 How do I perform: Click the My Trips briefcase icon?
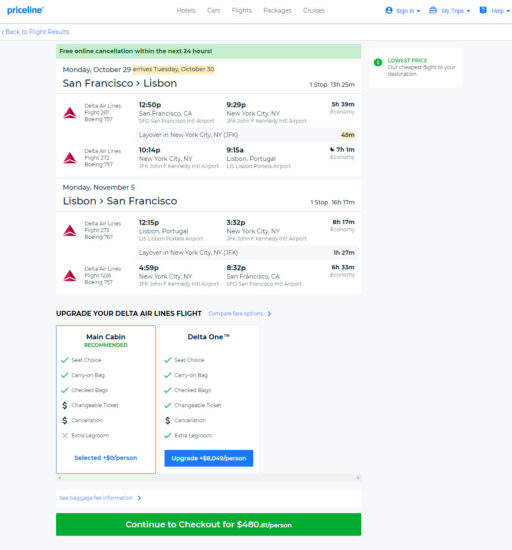point(433,11)
